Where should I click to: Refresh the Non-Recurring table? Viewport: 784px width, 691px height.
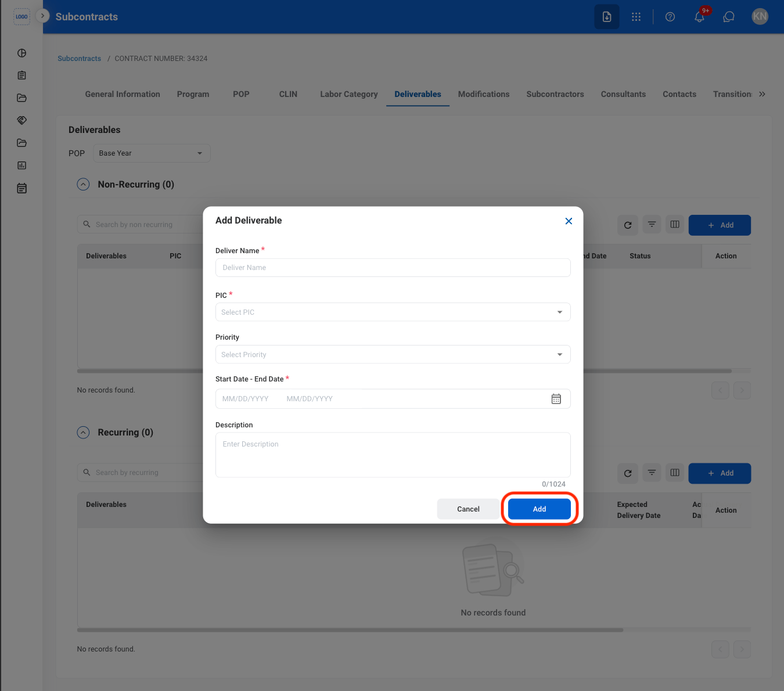[x=628, y=225]
